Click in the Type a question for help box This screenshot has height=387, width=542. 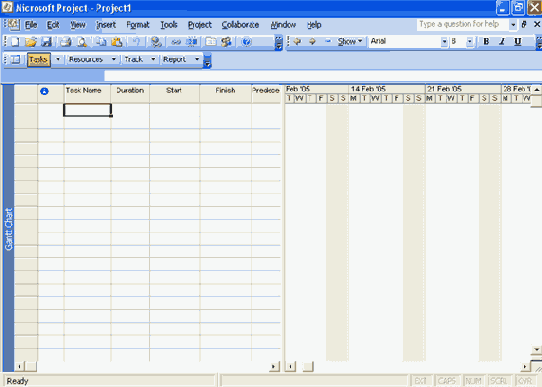(462, 24)
